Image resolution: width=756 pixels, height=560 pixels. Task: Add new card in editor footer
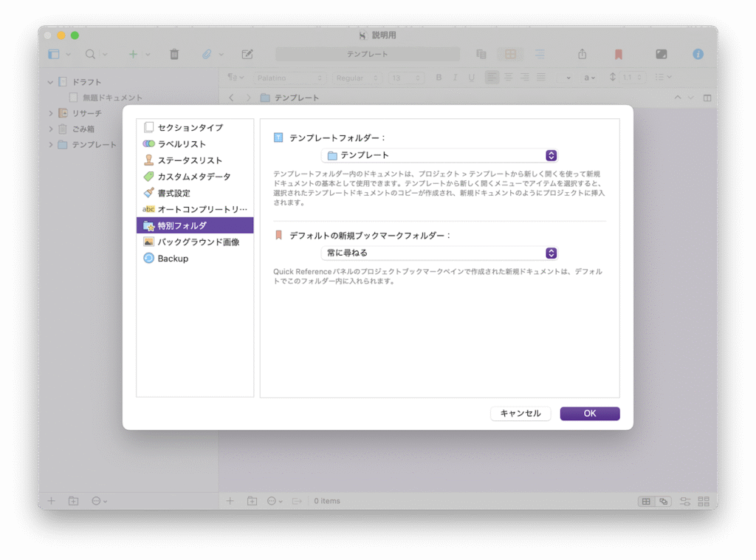click(230, 501)
